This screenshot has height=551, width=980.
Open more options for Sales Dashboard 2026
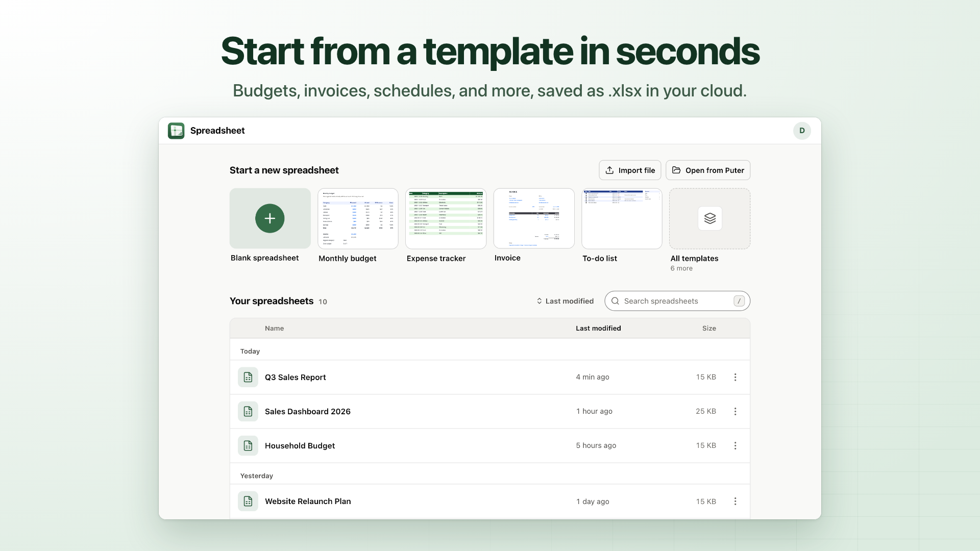[x=735, y=411]
